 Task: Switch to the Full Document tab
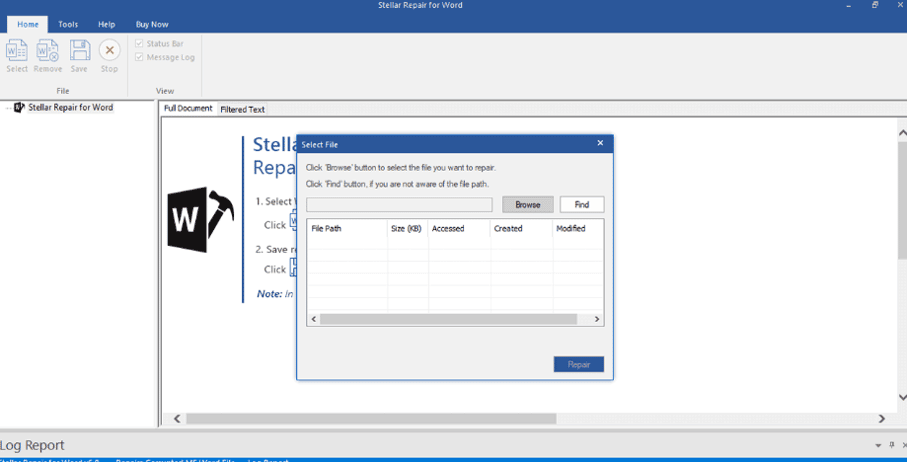(188, 109)
